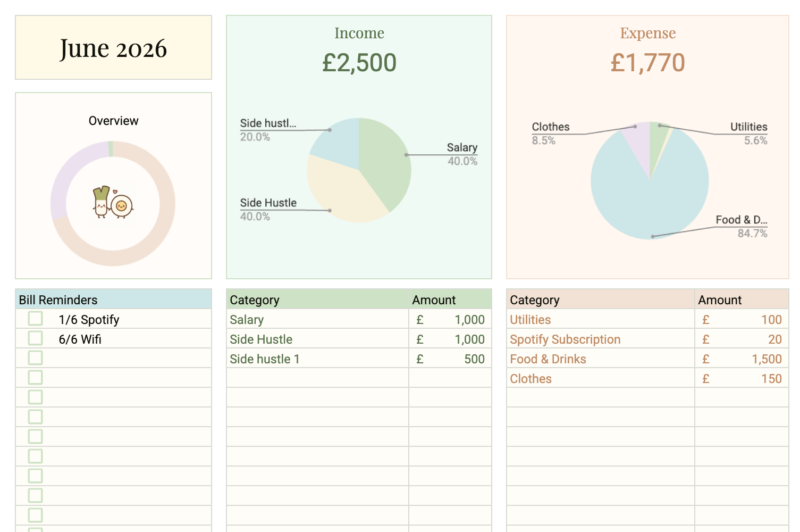Check the box beside "1/6 Spotify"
This screenshot has height=532, width=800.
(x=35, y=319)
